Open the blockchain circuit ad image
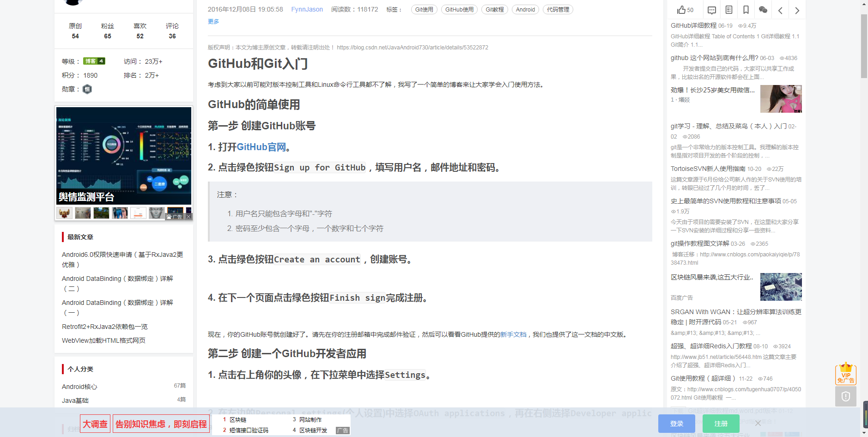868x437 pixels. point(781,287)
